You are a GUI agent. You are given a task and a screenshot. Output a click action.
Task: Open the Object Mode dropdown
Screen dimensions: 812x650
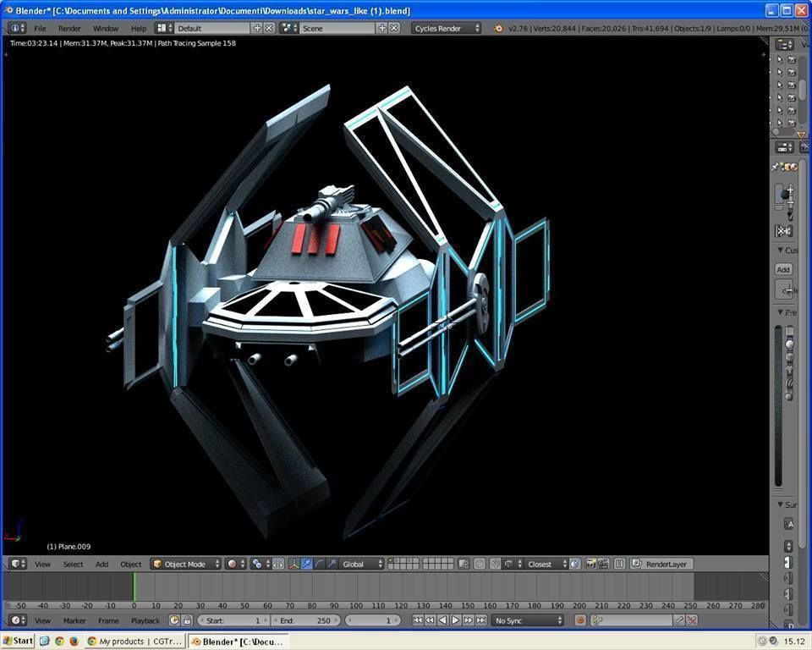point(186,564)
